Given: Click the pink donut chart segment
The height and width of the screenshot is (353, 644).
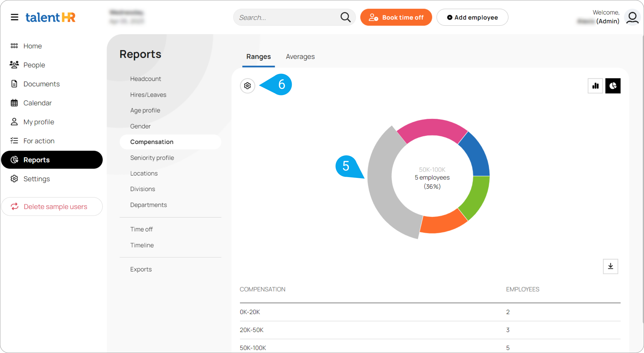Looking at the screenshot, I should [x=432, y=128].
